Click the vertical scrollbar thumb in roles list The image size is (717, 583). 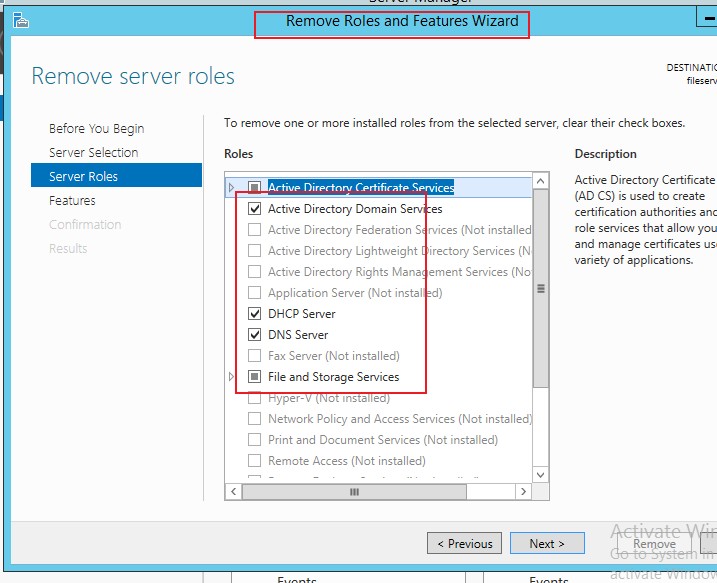(x=540, y=289)
